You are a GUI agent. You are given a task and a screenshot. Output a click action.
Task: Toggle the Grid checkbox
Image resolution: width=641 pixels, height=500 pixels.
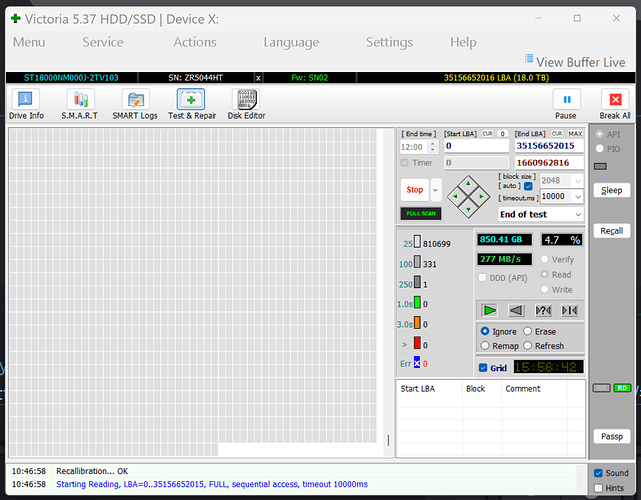click(483, 368)
